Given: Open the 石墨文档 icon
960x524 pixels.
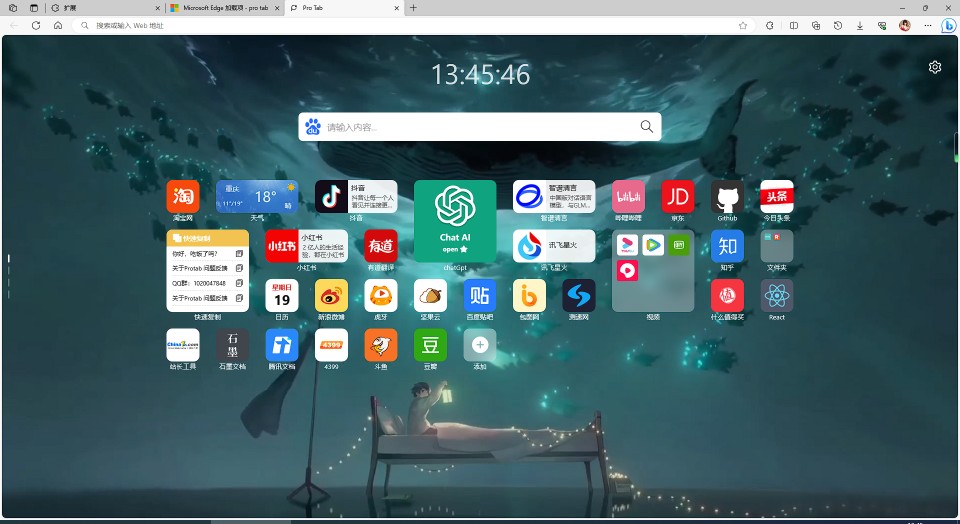Looking at the screenshot, I should [233, 345].
